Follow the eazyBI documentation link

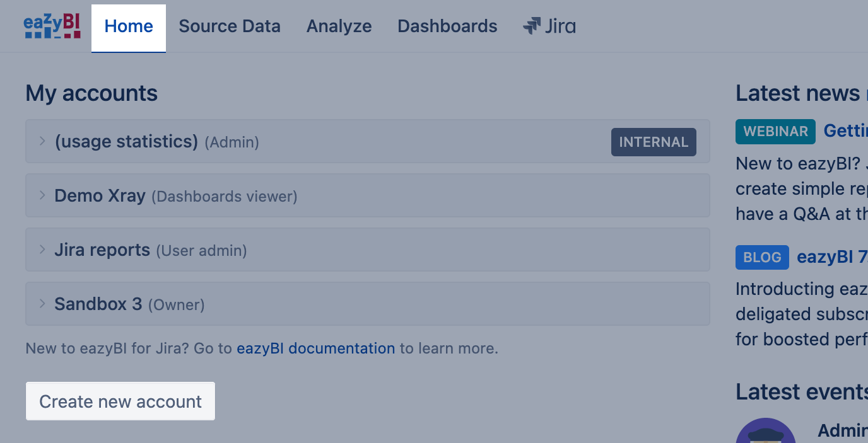pos(315,348)
